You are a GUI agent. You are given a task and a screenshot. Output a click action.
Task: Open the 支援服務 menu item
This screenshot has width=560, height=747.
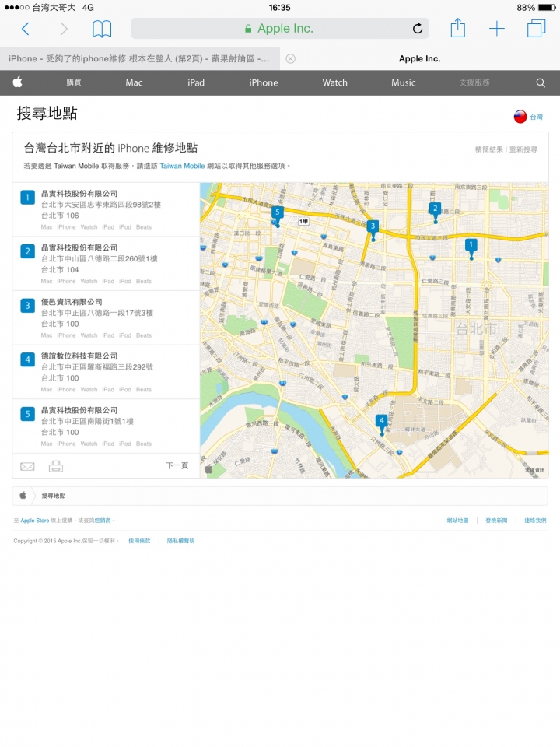tap(474, 82)
